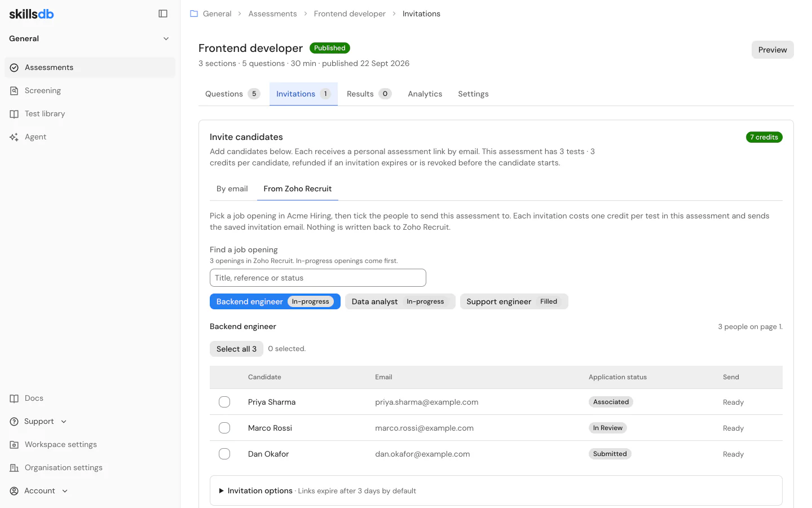812x508 pixels.
Task: Select the Backend engineer job opening
Action: coord(275,301)
